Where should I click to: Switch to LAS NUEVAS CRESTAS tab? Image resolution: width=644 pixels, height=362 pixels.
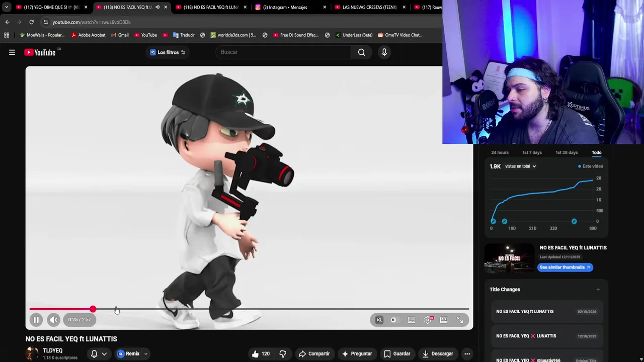pos(369,7)
